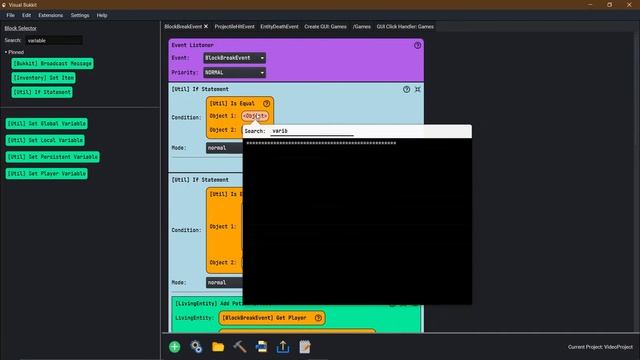Restore down the Visual Bukkit window
Screen dimensions: 640x360
(x=609, y=5)
